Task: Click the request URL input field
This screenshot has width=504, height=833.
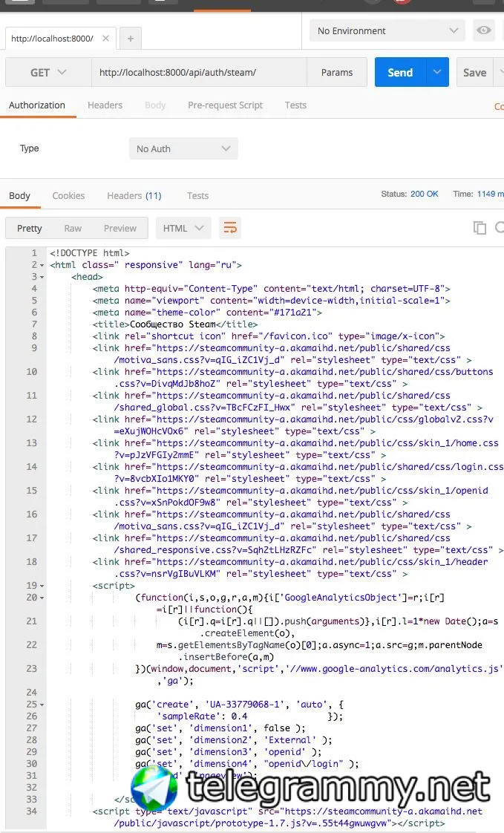Action: pyautogui.click(x=199, y=72)
